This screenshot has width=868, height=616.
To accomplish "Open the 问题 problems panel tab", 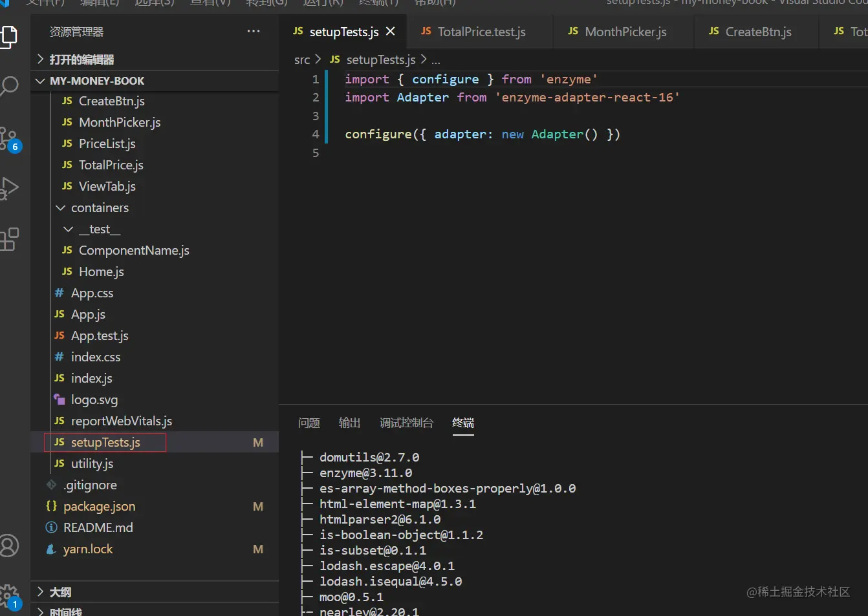I will 309,423.
